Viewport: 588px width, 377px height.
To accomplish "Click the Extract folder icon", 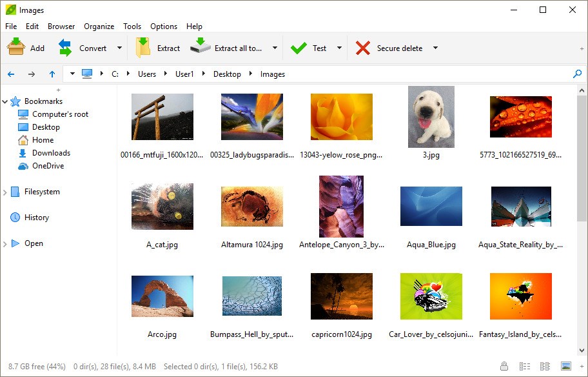I will tap(143, 48).
